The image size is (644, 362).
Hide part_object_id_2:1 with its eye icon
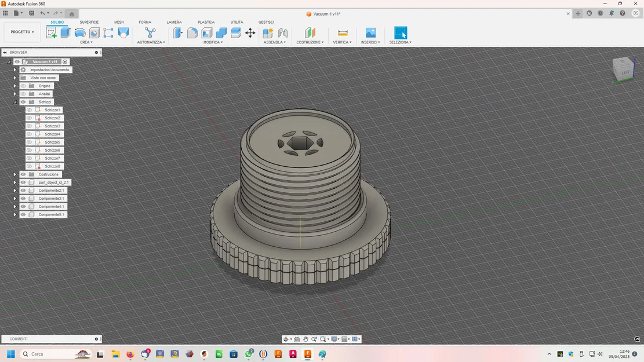pos(23,182)
